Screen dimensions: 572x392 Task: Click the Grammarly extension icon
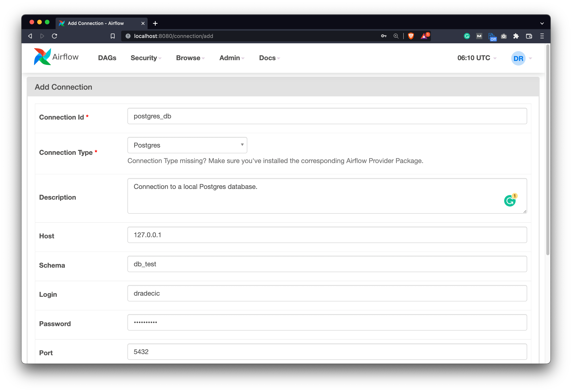point(467,36)
